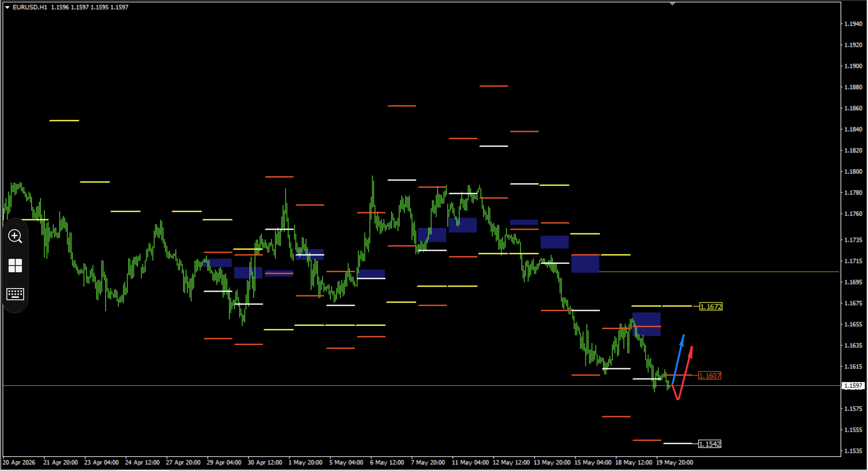Click the chart shift triangle marker
Image resolution: width=868 pixels, height=471 pixels.
click(672, 4)
